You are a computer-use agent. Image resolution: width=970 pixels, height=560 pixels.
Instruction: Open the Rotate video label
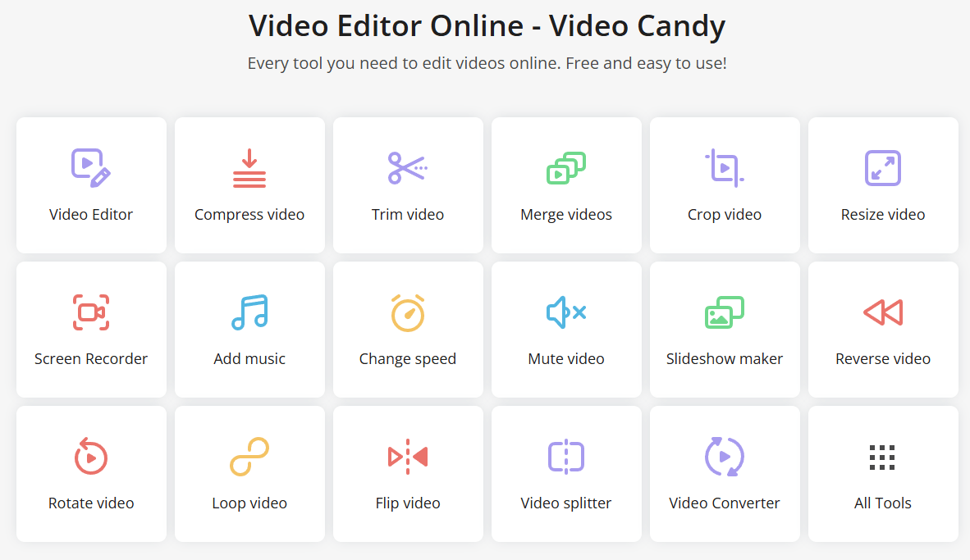pyautogui.click(x=91, y=503)
